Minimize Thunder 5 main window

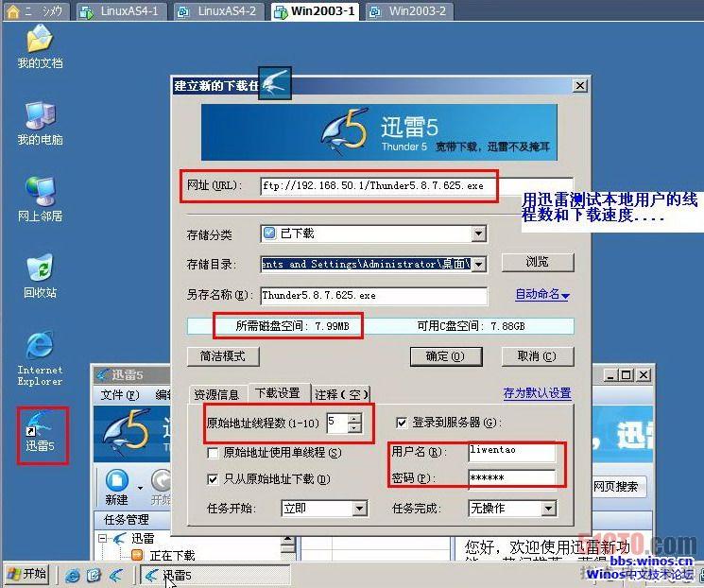(610, 374)
